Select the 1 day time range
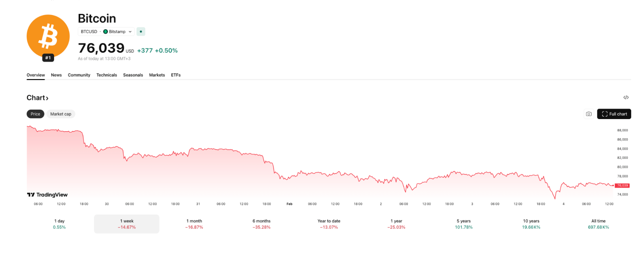 pos(59,224)
